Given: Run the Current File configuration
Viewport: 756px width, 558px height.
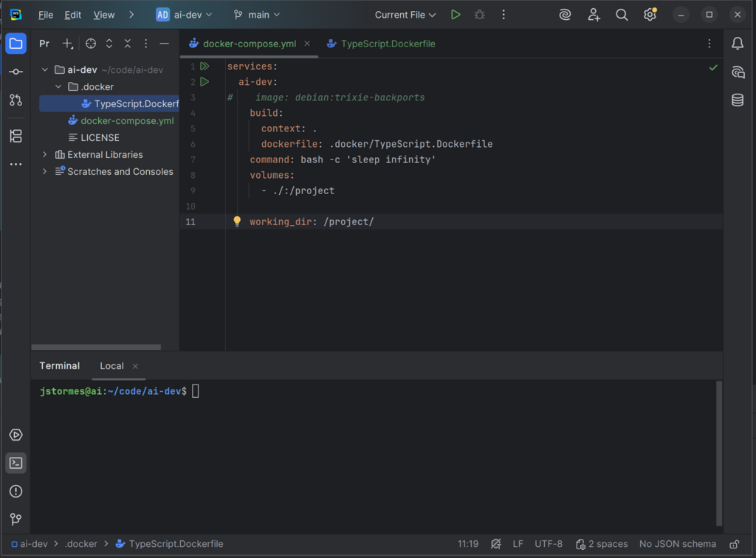Looking at the screenshot, I should [x=456, y=15].
